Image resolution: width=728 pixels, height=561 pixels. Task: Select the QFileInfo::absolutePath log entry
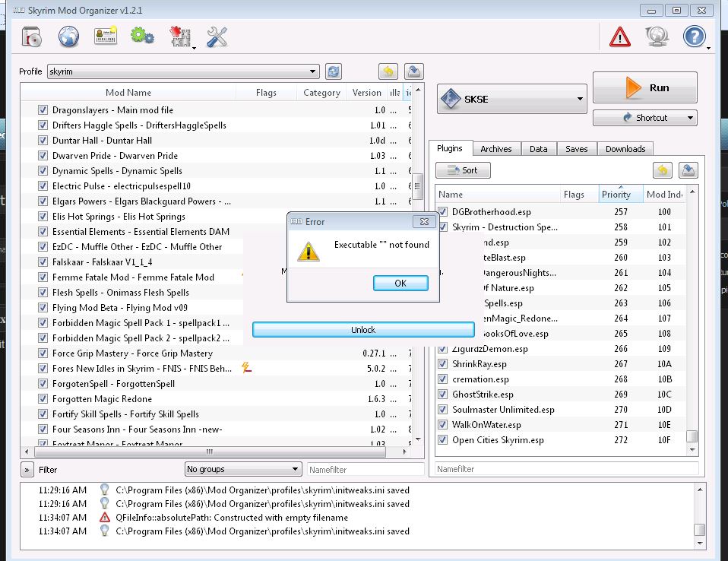232,518
